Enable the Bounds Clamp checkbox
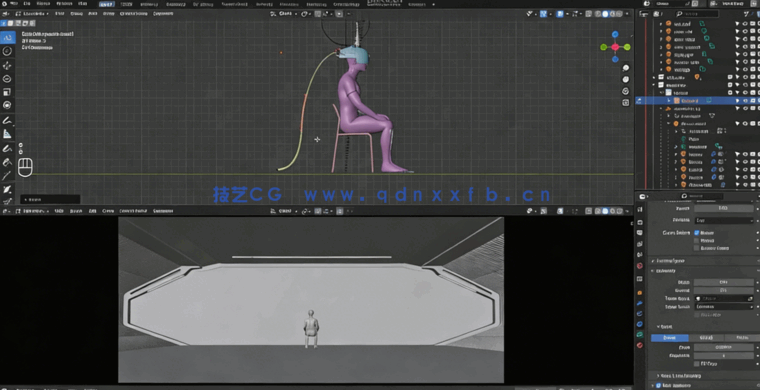Image resolution: width=760 pixels, height=390 pixels. 697,248
